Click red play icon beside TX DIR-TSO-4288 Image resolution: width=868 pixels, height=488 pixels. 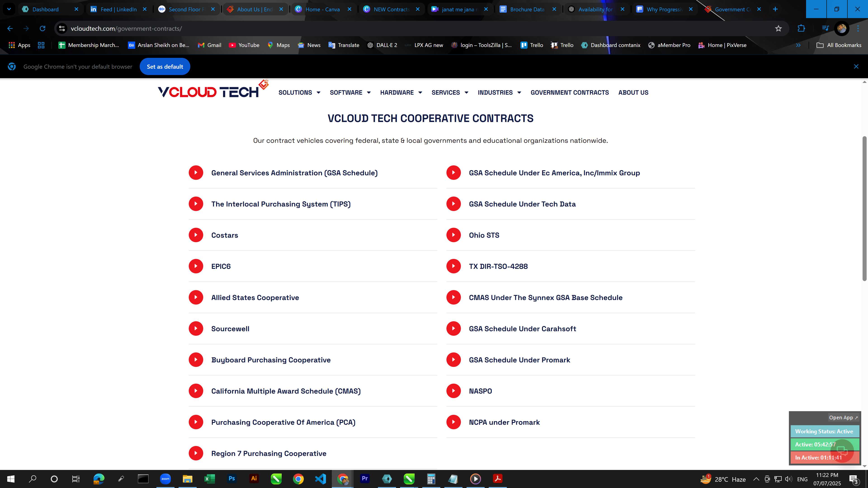click(x=453, y=266)
